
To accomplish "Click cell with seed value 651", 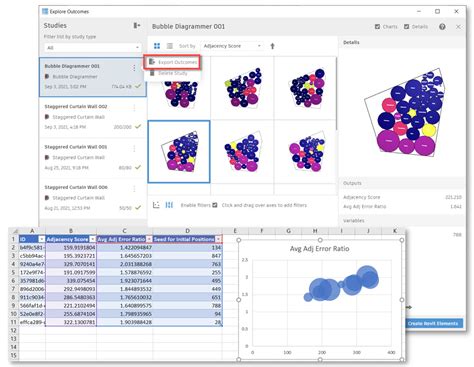I will coord(187,297).
